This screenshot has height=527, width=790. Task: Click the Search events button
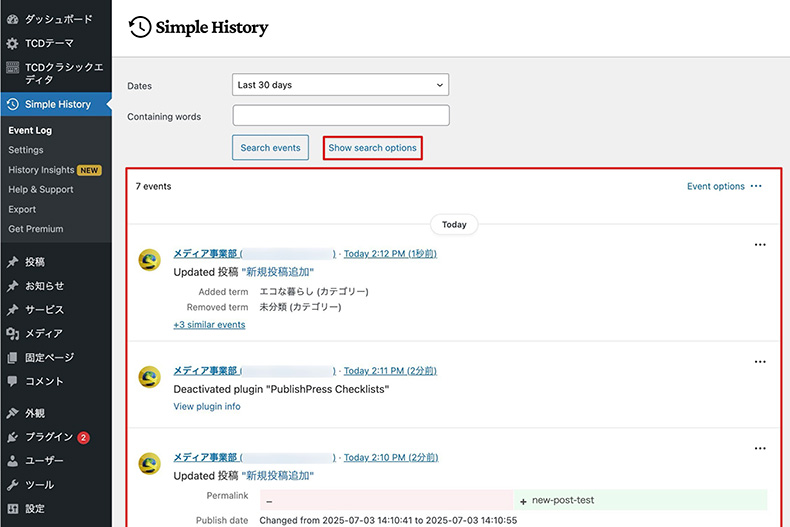(271, 148)
